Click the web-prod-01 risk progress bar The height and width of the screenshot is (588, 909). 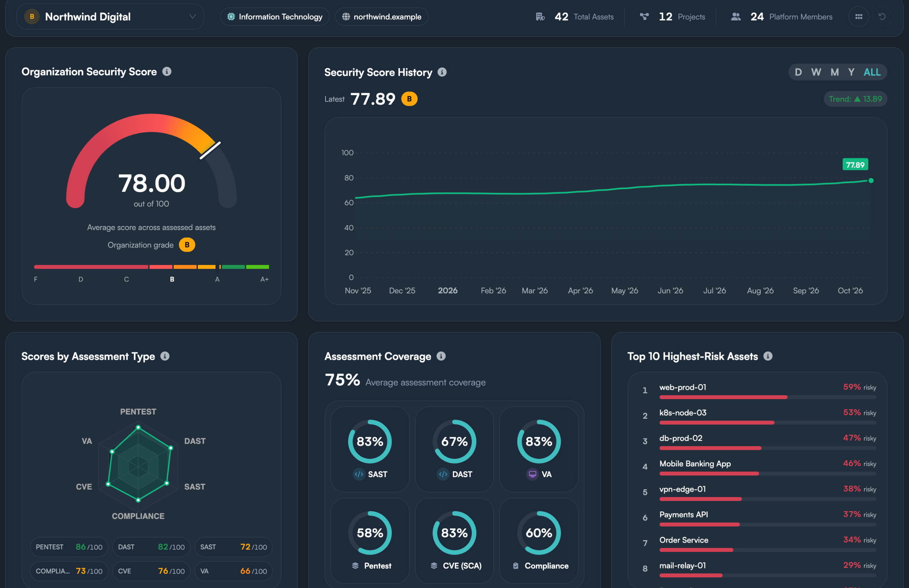767,397
